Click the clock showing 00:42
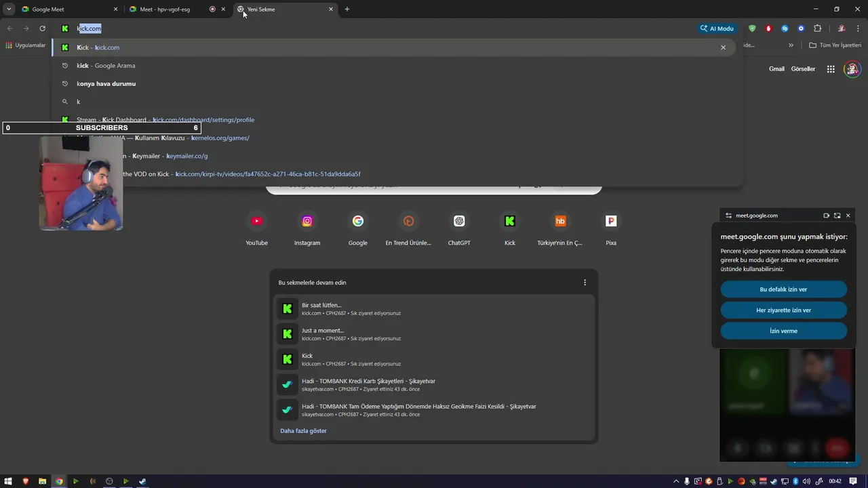 (835, 481)
